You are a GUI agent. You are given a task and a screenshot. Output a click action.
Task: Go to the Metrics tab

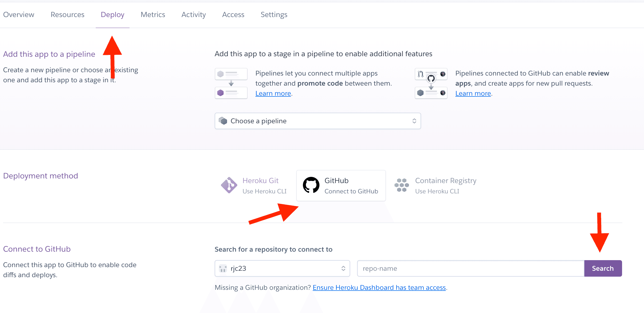click(153, 15)
